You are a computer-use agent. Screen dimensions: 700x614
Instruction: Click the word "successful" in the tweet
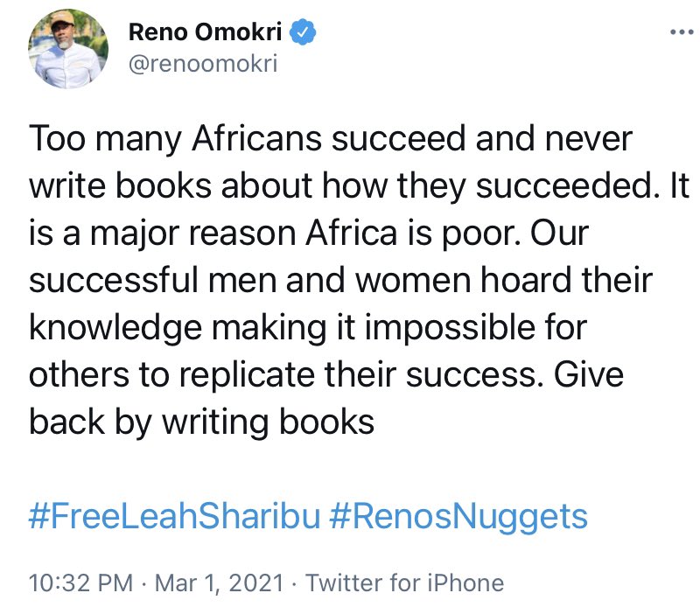(x=114, y=280)
